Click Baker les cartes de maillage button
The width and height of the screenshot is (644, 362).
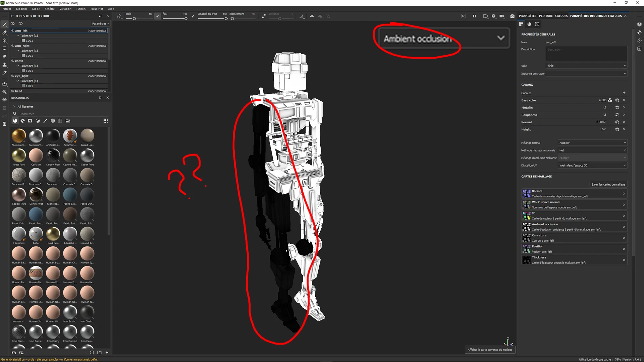coord(608,184)
